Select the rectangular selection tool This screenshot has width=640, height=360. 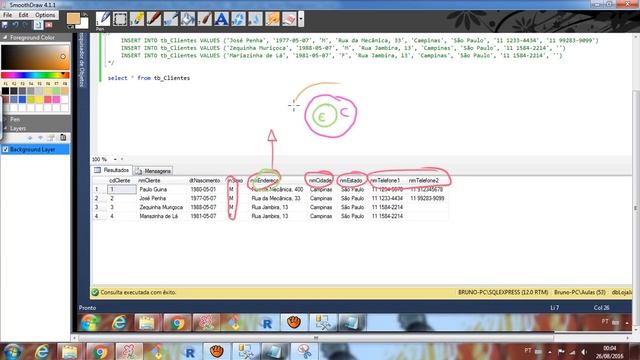coord(120,19)
